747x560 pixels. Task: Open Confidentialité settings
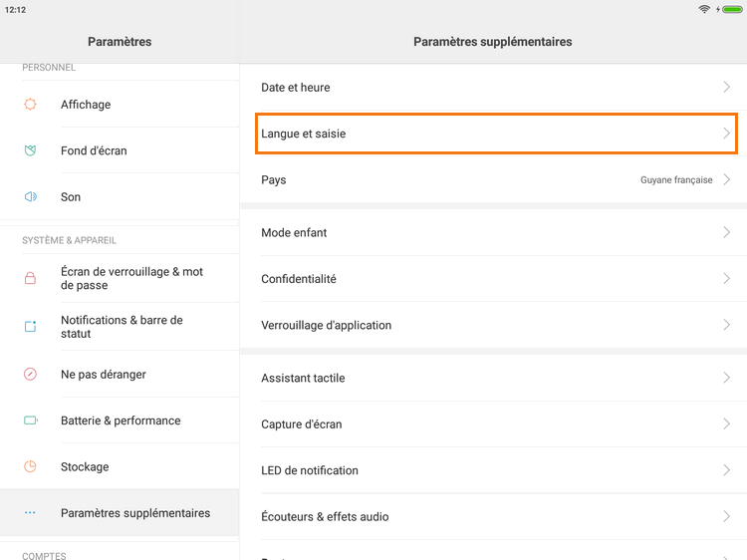[x=493, y=279]
